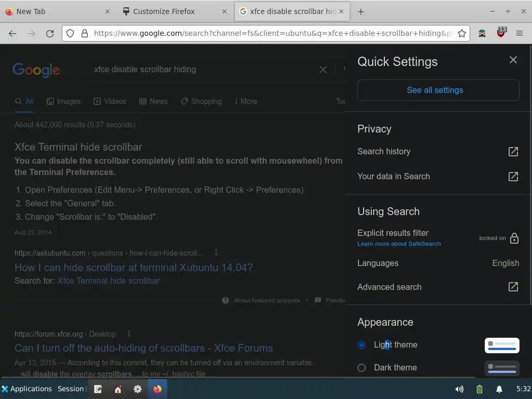The width and height of the screenshot is (532, 399).
Task: Click the Session taskbar item
Action: tap(72, 389)
